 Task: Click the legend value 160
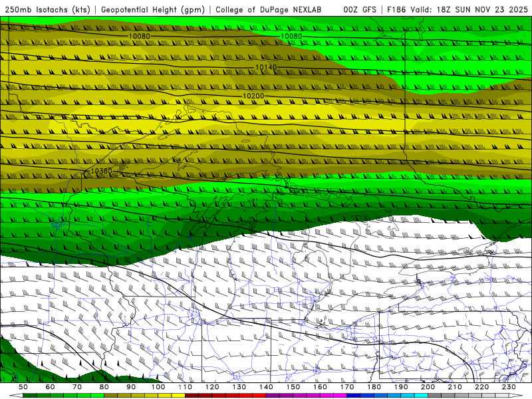click(321, 387)
